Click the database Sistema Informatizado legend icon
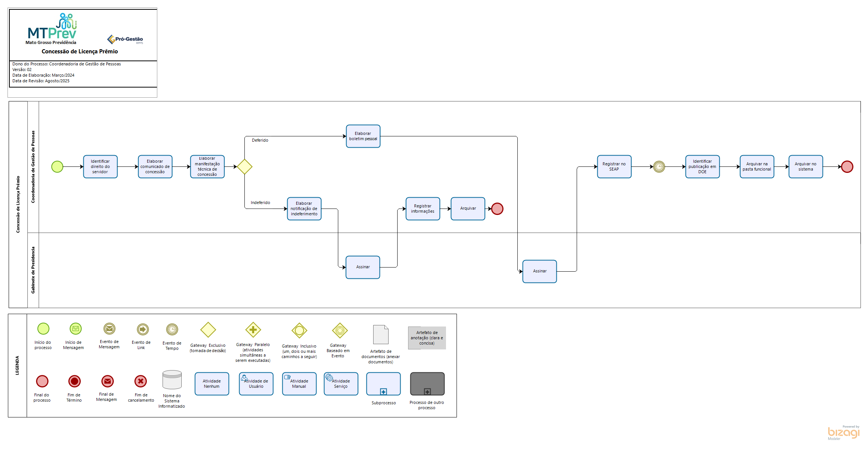Image resolution: width=868 pixels, height=452 pixels. (x=172, y=380)
